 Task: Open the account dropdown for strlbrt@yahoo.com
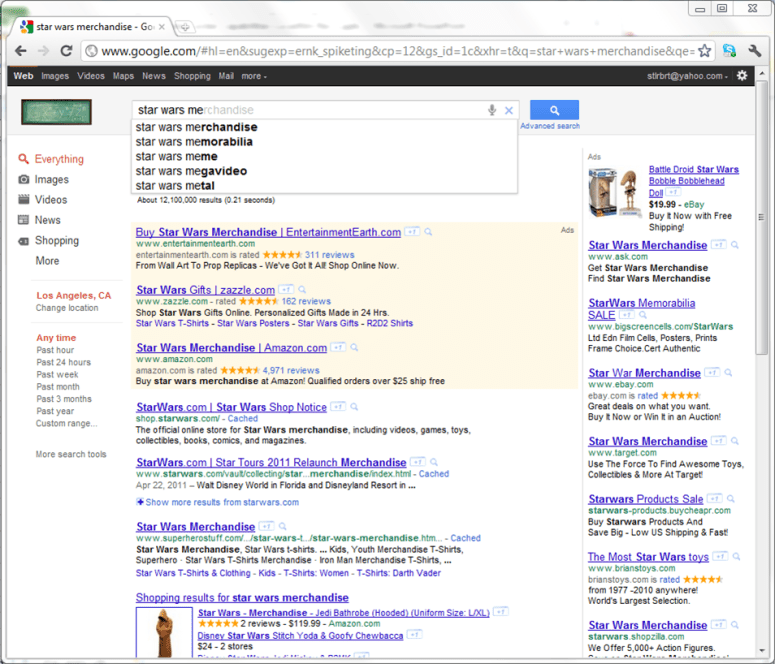[x=690, y=76]
